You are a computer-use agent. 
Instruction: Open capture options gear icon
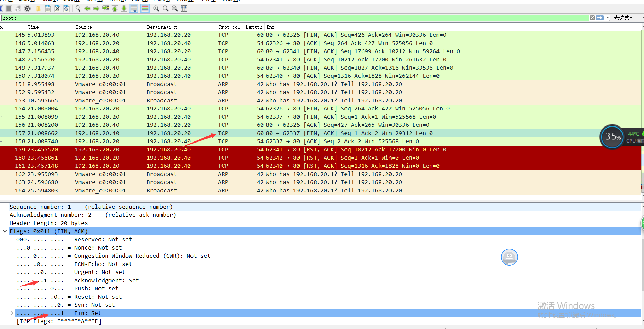(27, 9)
